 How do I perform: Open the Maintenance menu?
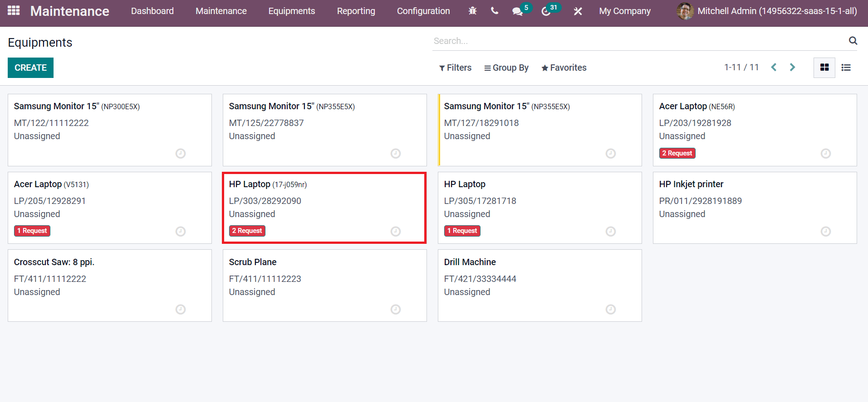[221, 11]
